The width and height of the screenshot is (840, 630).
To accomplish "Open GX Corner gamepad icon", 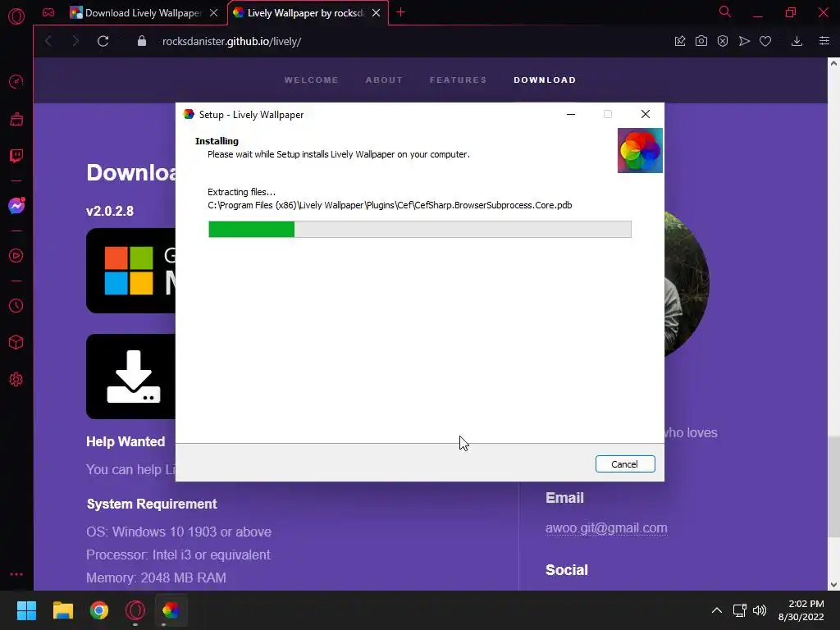I will click(x=48, y=12).
